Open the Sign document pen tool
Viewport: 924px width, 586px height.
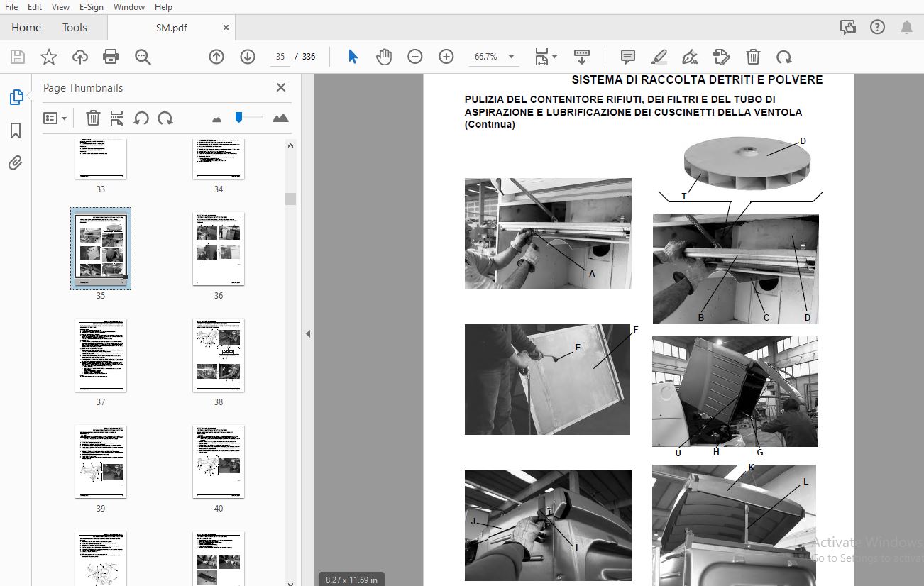[x=690, y=57]
